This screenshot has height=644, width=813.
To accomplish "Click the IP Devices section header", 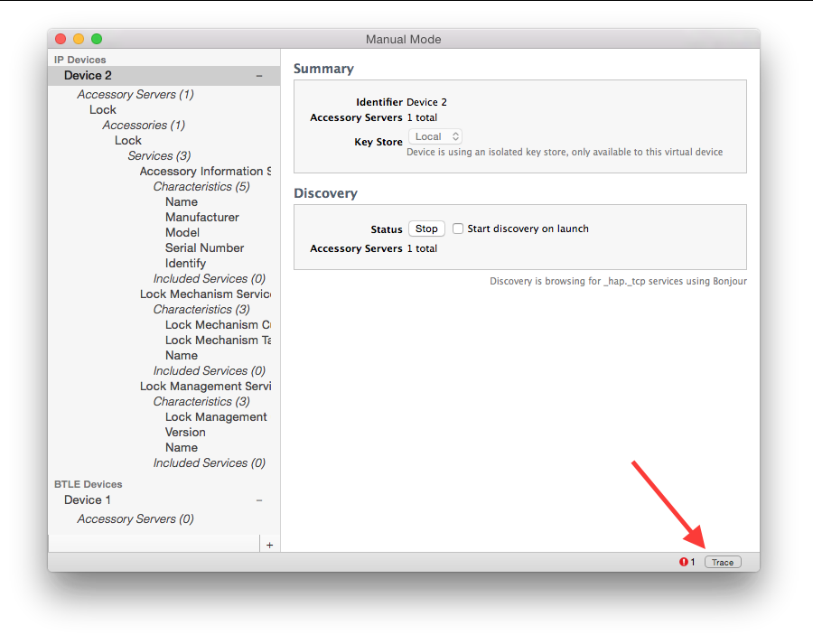I will (79, 60).
